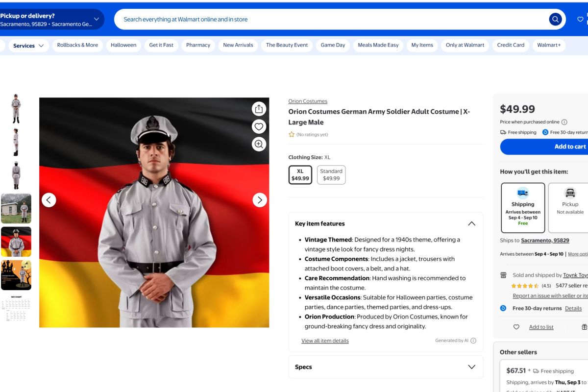Screen dimensions: 588x392
Task: Select XL clothing size option
Action: click(x=300, y=175)
